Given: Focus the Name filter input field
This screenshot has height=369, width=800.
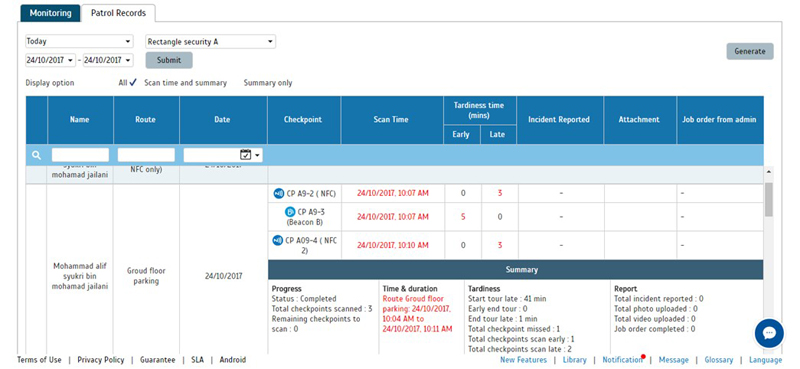Looking at the screenshot, I should [x=80, y=155].
